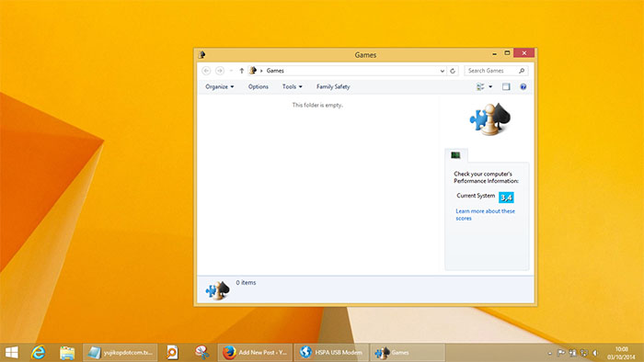Toggle the preview pane button
The image size is (644, 362).
(506, 86)
